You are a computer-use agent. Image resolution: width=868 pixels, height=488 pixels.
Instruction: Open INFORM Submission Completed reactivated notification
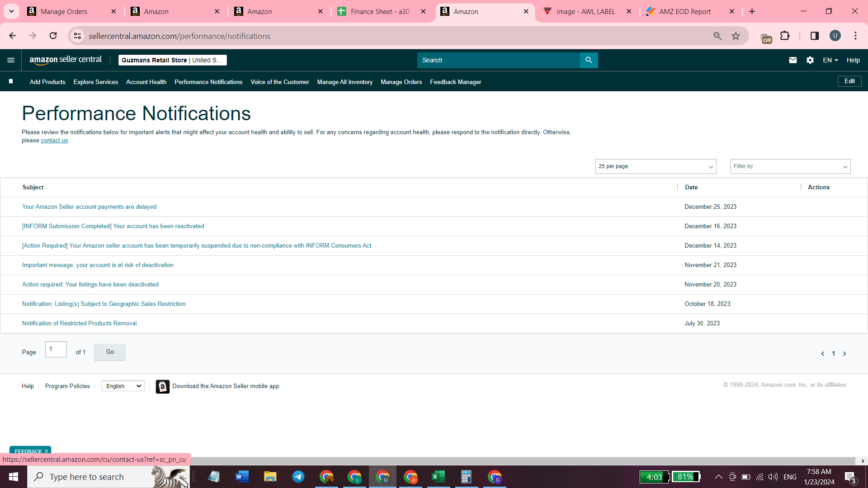113,226
